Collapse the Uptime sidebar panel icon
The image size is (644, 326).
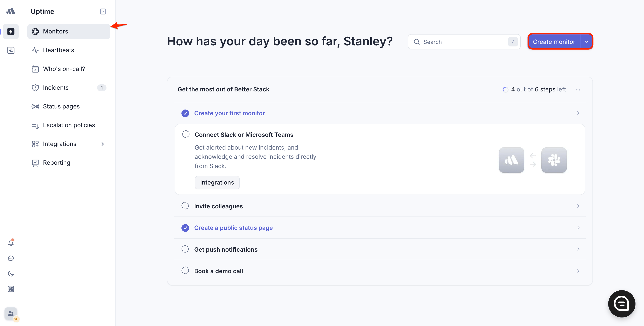(x=103, y=12)
